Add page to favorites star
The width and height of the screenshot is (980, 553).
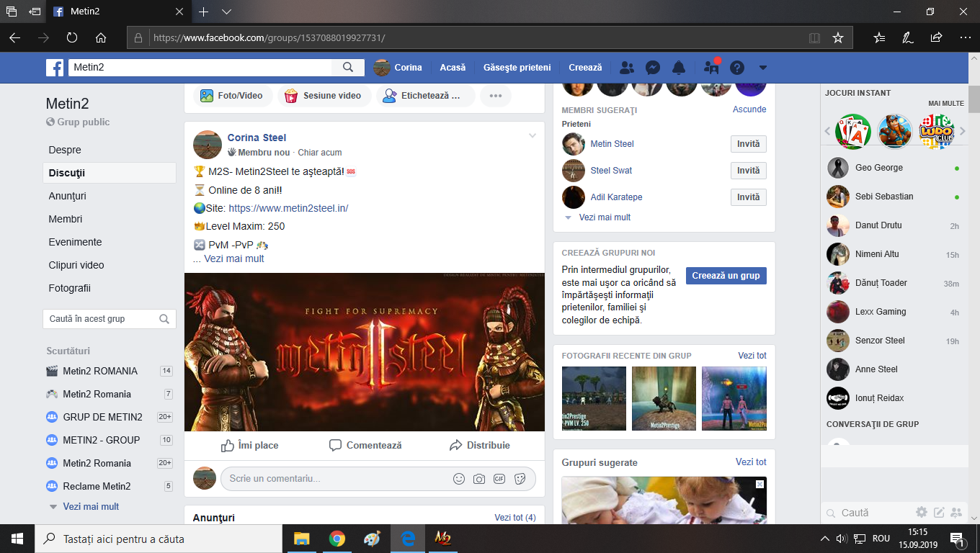(837, 37)
